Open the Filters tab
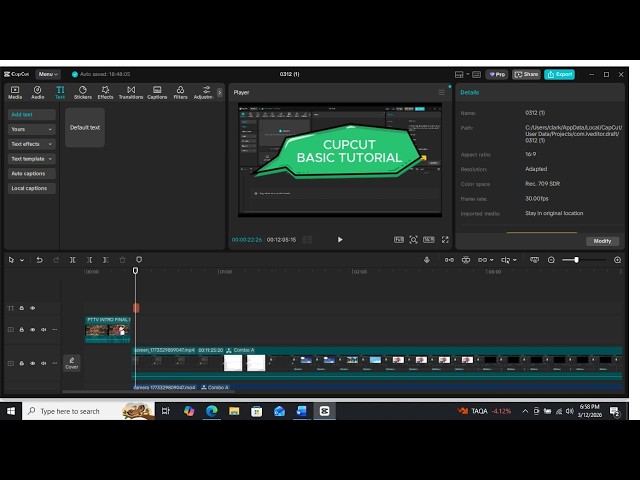The width and height of the screenshot is (640, 480). pyautogui.click(x=180, y=93)
